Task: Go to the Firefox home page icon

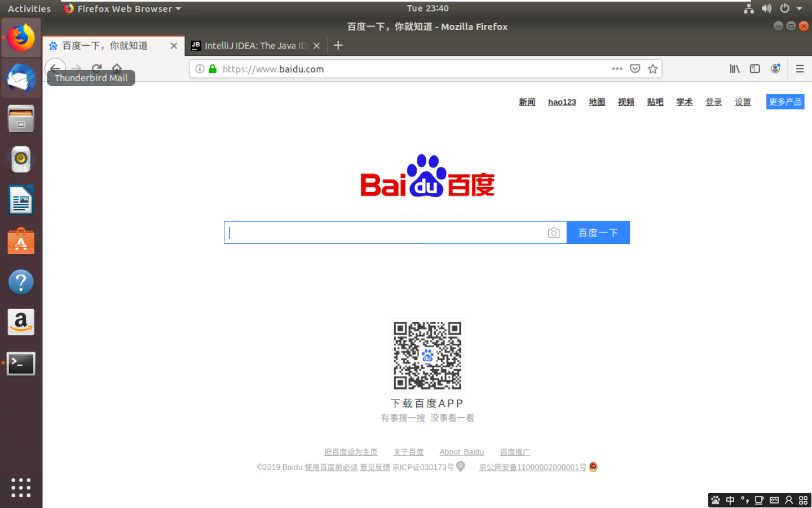Action: click(117, 69)
